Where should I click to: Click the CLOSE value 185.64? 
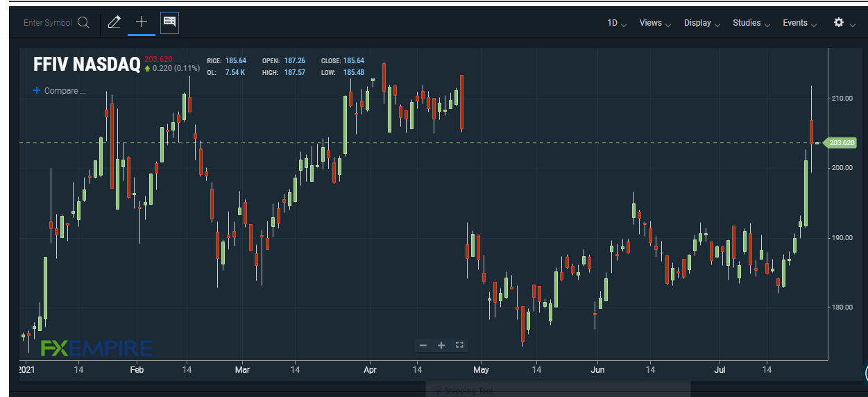click(353, 61)
